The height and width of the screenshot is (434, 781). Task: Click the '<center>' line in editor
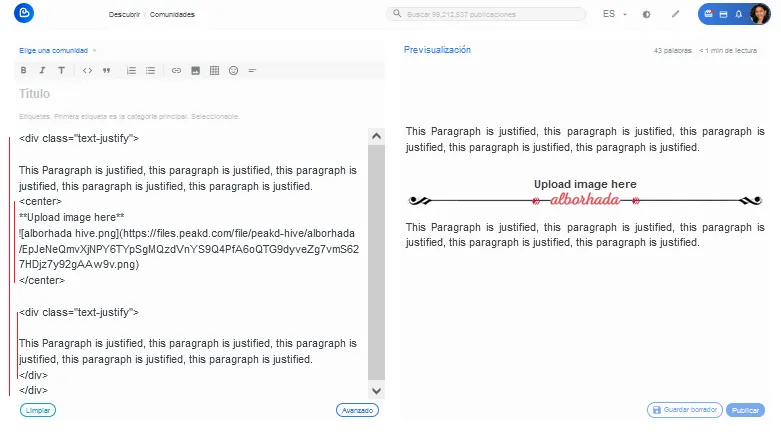coord(40,201)
